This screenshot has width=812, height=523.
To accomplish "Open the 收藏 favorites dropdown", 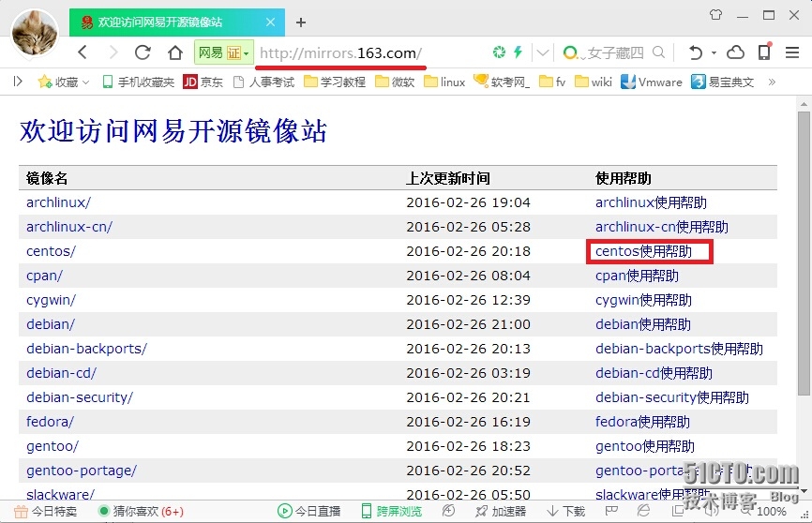I will (64, 82).
